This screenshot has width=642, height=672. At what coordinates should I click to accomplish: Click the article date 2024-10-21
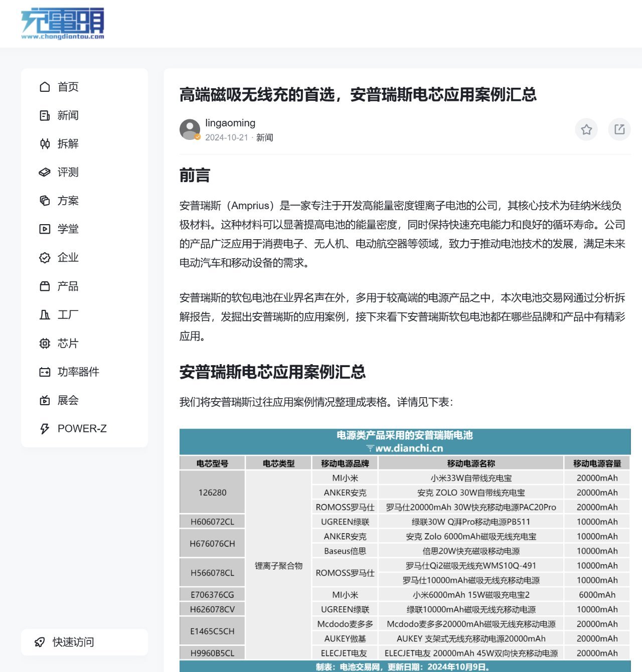[x=227, y=137]
